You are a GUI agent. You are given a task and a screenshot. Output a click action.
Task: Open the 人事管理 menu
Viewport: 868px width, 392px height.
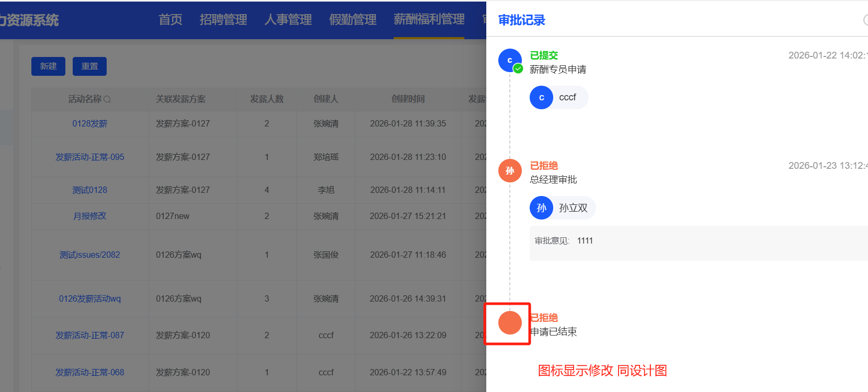tap(288, 20)
